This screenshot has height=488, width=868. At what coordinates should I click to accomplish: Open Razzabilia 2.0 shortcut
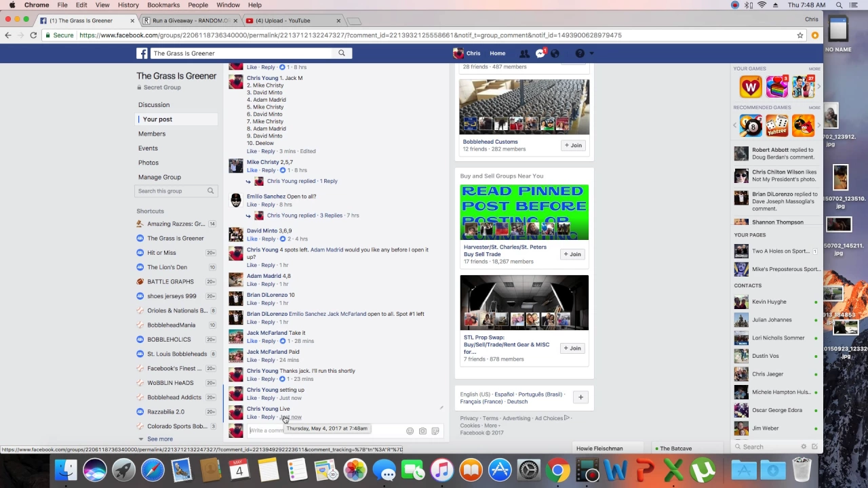(x=165, y=412)
